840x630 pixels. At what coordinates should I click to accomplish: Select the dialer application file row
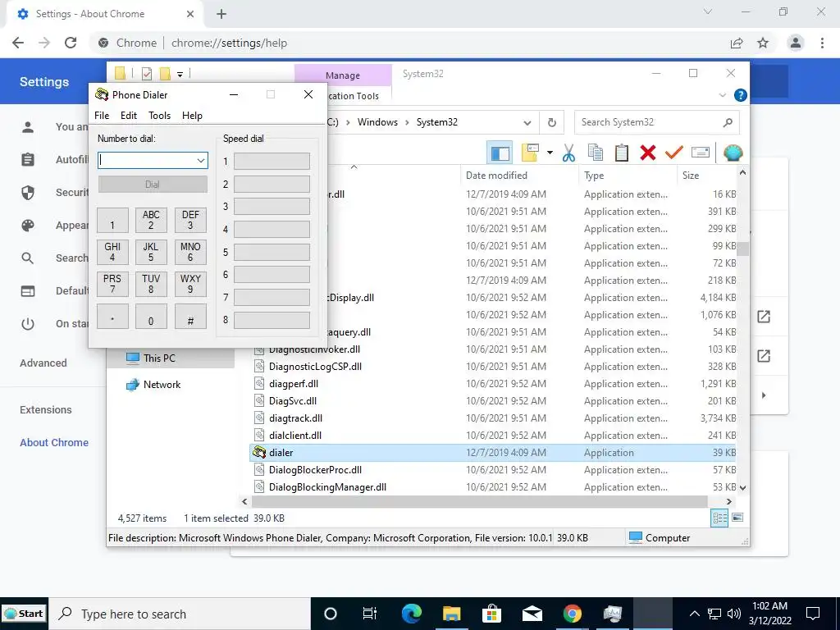[493, 453]
